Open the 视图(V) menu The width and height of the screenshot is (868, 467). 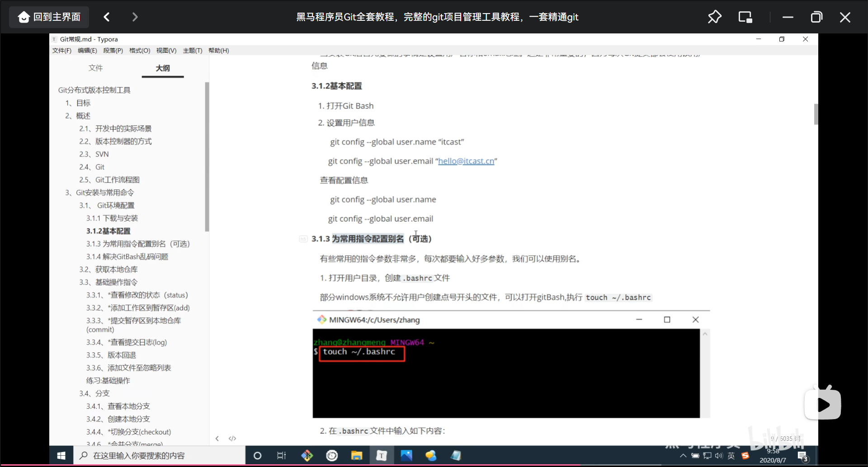point(166,51)
